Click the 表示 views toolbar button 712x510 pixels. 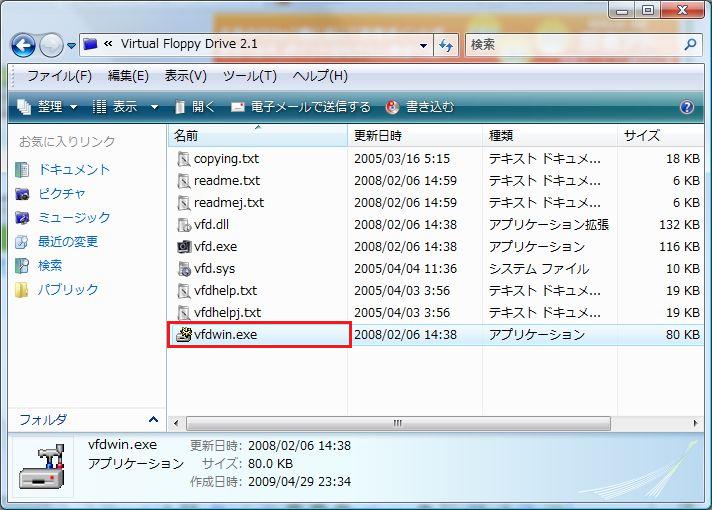115,107
